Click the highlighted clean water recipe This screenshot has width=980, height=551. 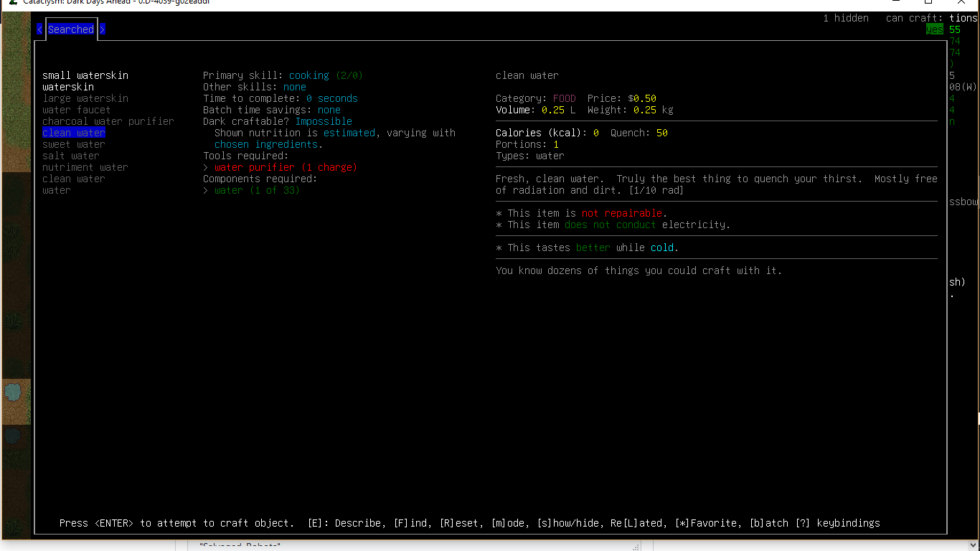click(x=74, y=133)
